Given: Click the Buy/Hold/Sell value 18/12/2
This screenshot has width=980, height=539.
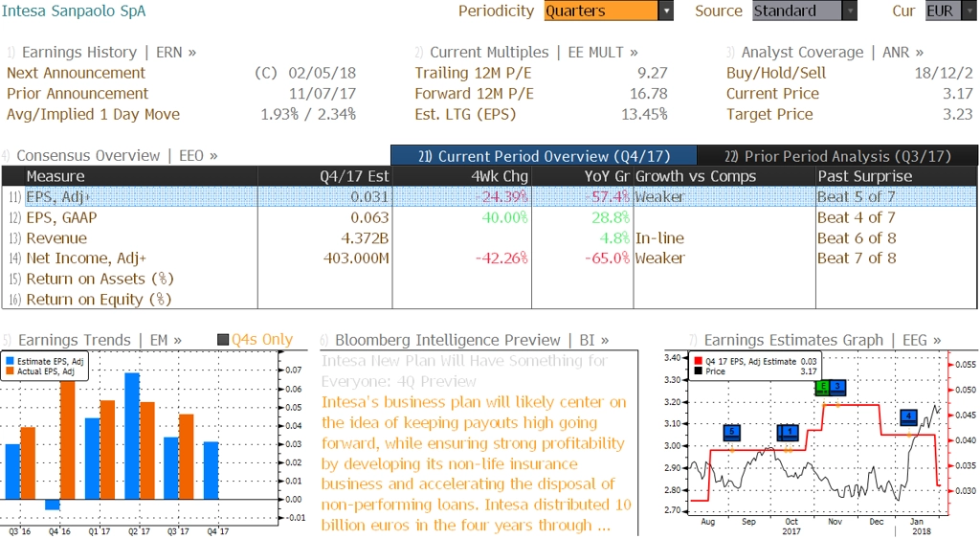Looking at the screenshot, I should (x=944, y=73).
